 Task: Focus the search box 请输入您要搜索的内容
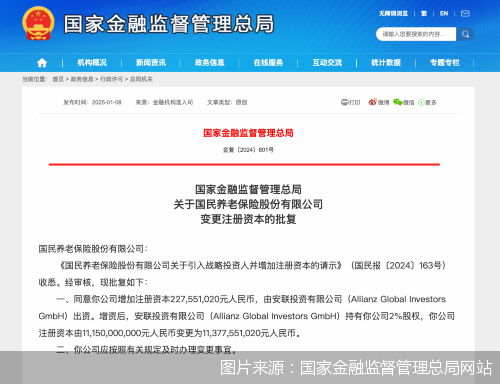[416, 34]
